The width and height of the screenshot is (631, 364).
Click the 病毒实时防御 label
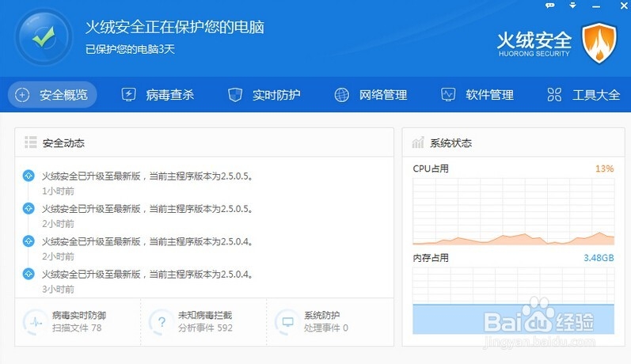[79, 315]
